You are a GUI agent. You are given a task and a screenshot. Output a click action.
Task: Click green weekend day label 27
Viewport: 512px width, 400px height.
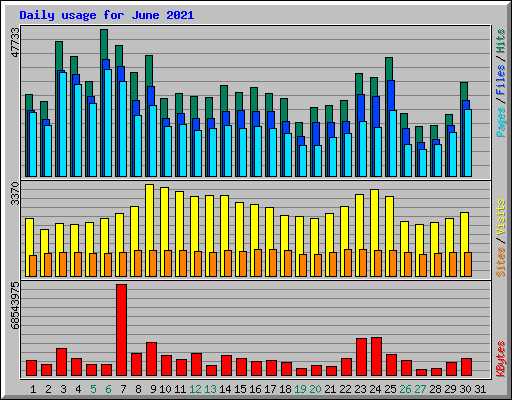point(420,389)
